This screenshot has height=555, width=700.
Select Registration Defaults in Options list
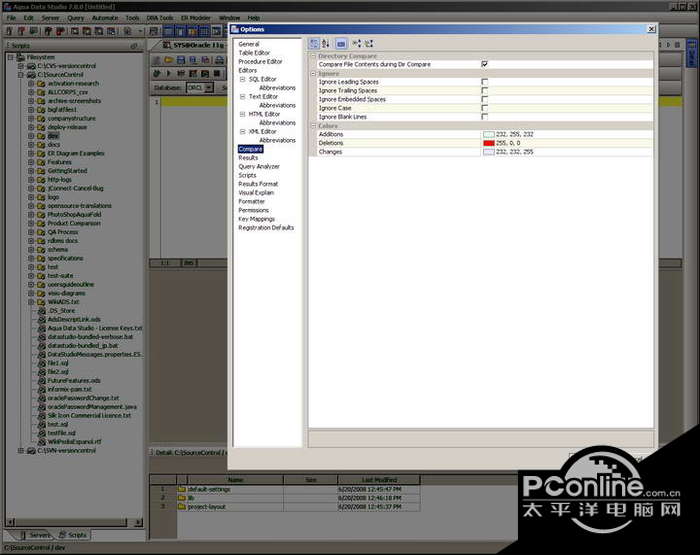tap(266, 228)
